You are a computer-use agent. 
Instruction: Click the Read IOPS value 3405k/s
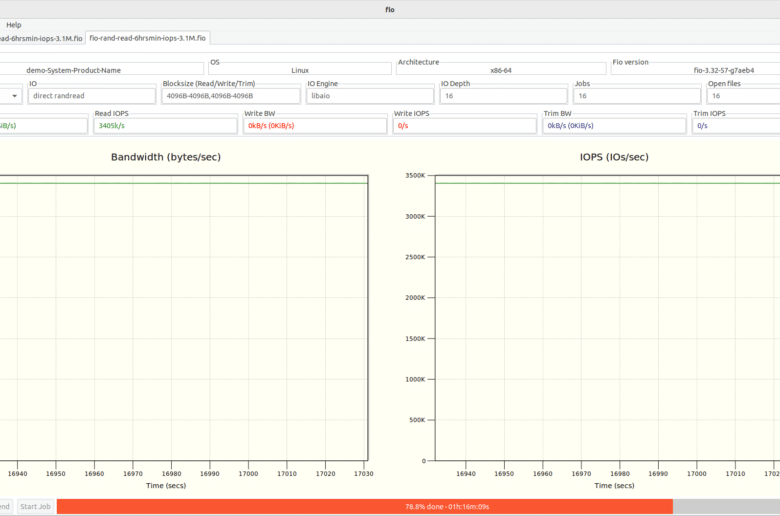[165, 126]
